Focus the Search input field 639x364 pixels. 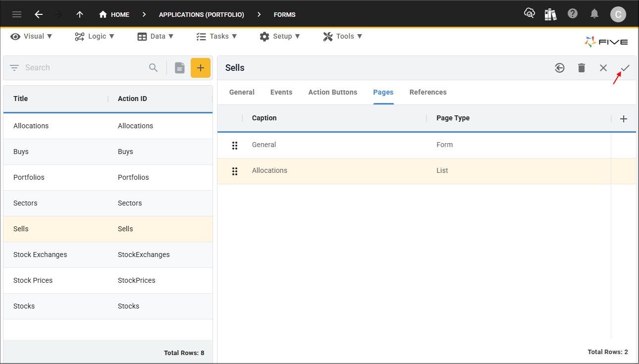click(84, 68)
